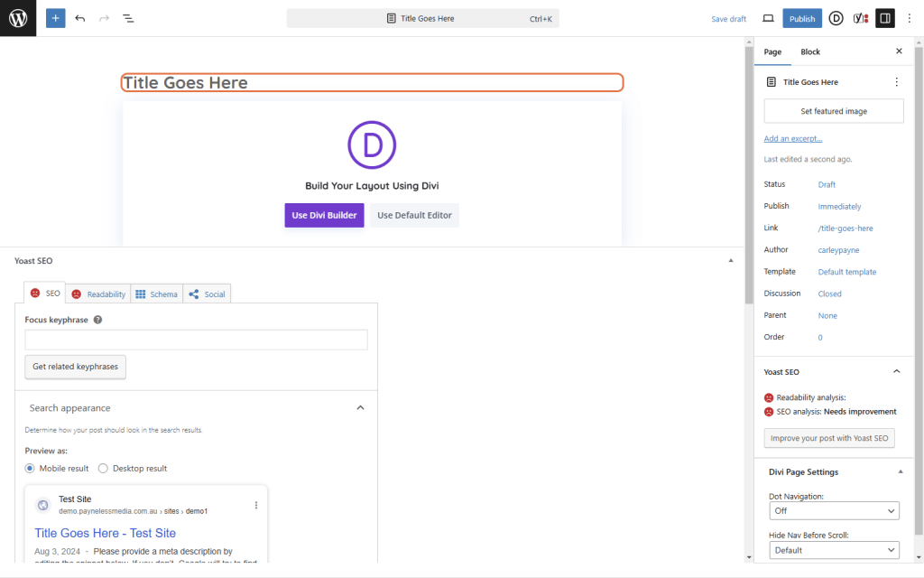
Task: Click the large Divi logo circle
Action: tap(372, 145)
